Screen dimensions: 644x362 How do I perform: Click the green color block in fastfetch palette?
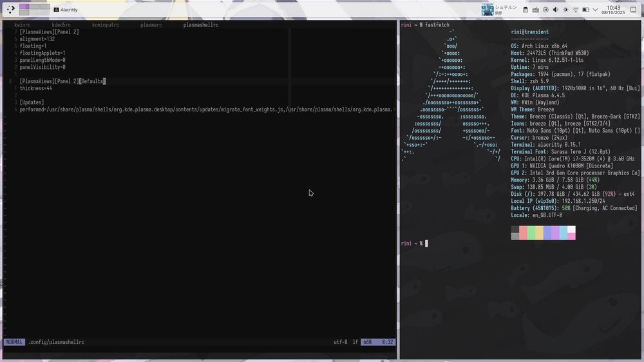click(531, 233)
